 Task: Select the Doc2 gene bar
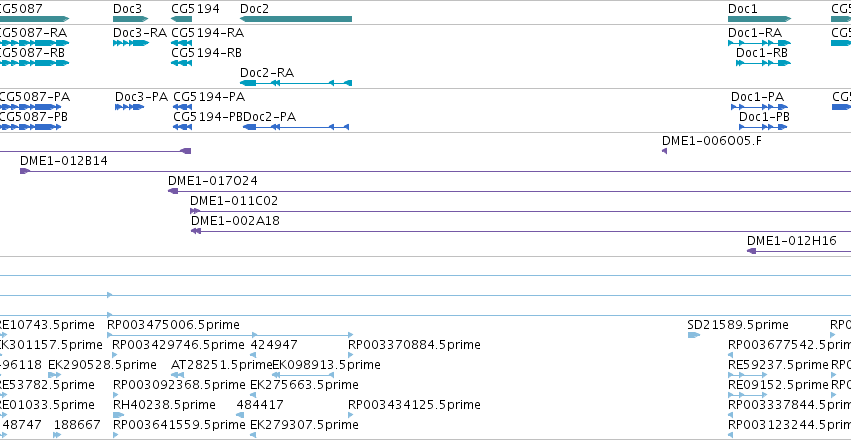point(296,19)
